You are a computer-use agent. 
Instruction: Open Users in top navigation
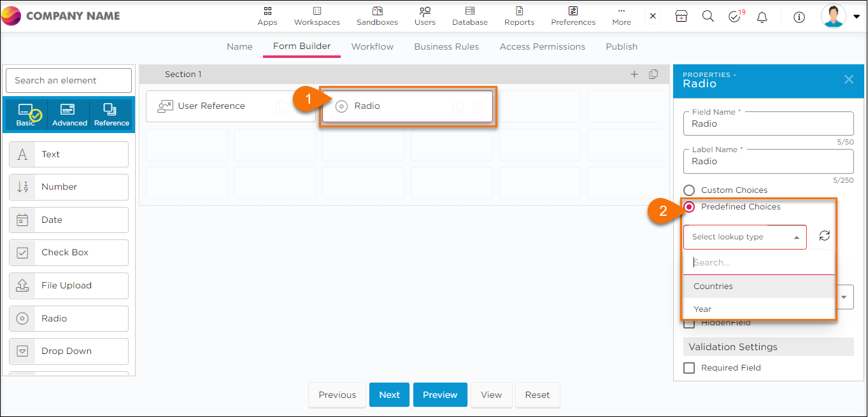[x=425, y=17]
